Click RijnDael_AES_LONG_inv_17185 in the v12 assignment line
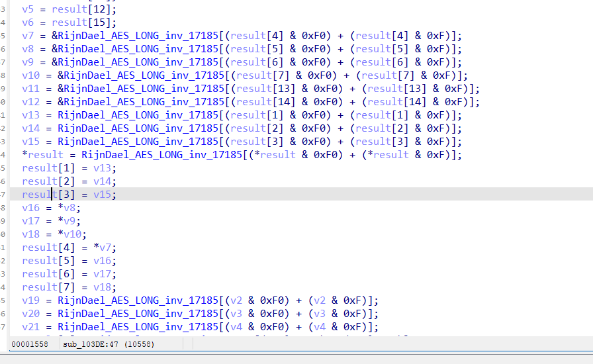 [x=144, y=102]
